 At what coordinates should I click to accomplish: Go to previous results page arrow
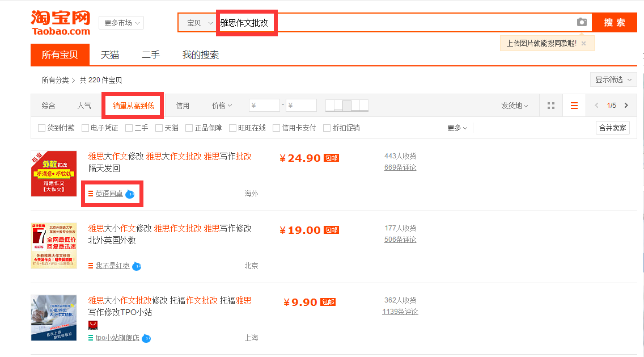pos(596,106)
